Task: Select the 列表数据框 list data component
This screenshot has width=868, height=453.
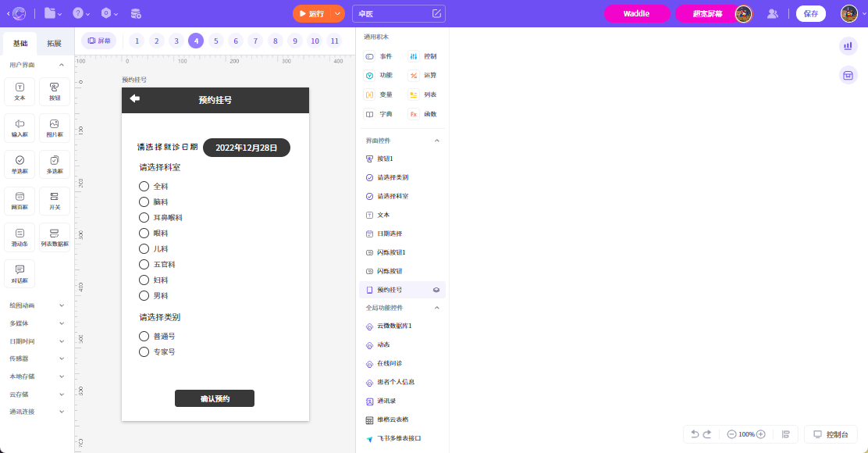Action: [x=55, y=237]
